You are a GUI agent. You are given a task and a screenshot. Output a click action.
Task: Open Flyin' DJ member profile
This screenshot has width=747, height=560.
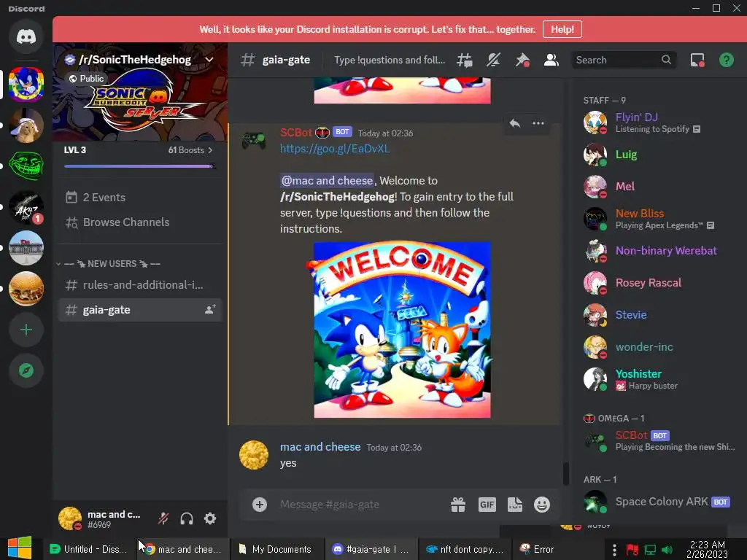(x=659, y=122)
